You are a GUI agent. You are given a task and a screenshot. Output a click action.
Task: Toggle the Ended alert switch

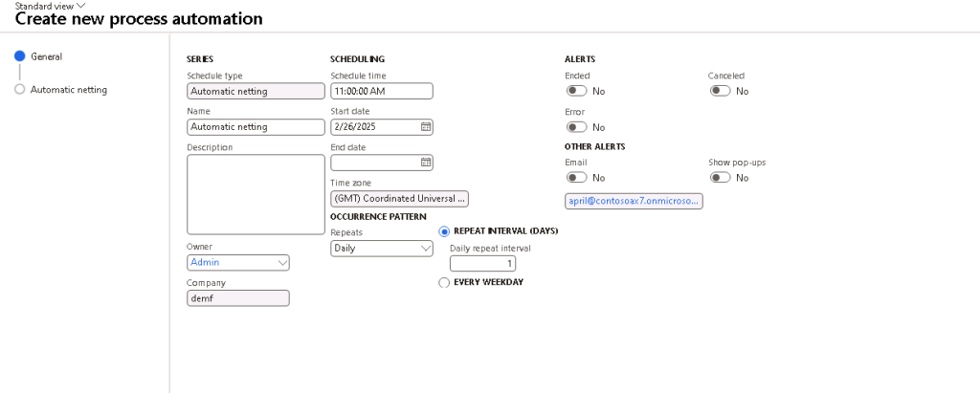(576, 91)
